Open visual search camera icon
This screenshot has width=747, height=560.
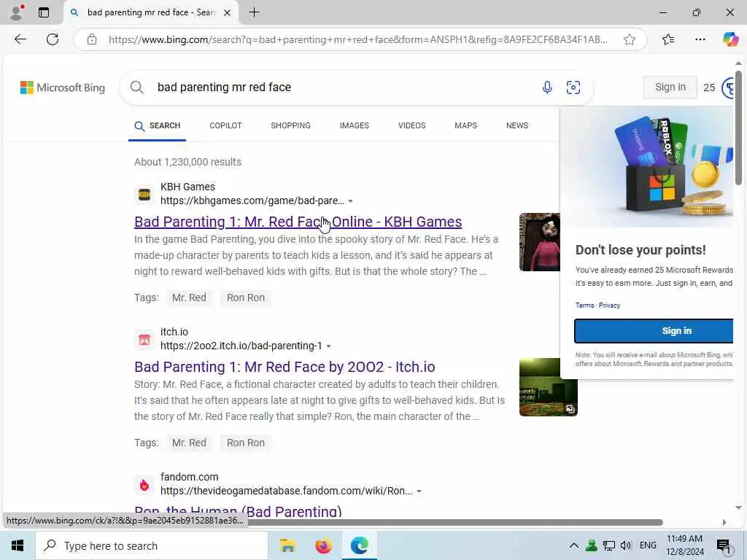(573, 87)
